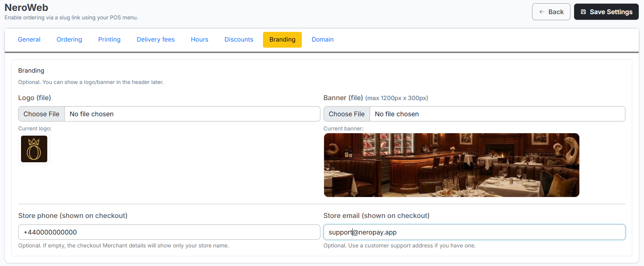
Task: Go to the Printing tab
Action: click(109, 40)
